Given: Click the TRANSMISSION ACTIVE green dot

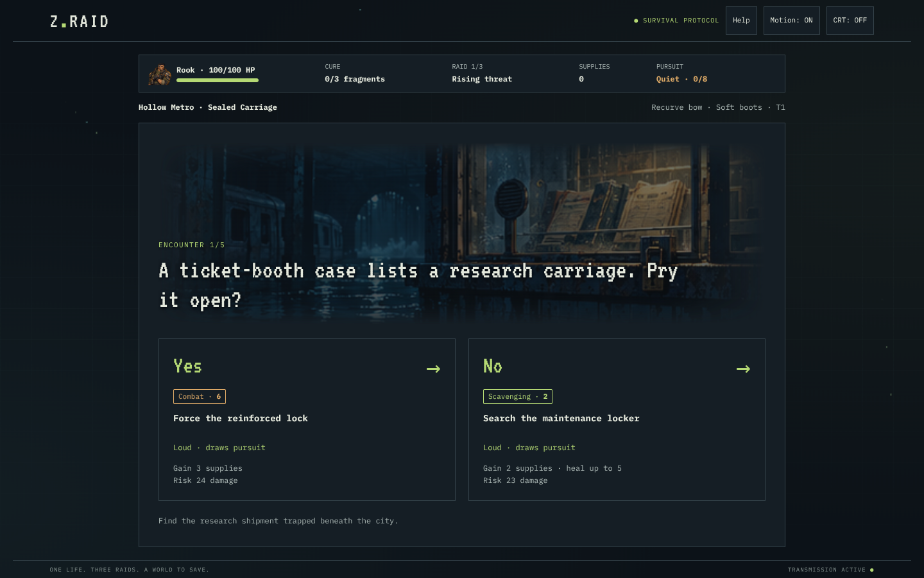Looking at the screenshot, I should pyautogui.click(x=871, y=570).
